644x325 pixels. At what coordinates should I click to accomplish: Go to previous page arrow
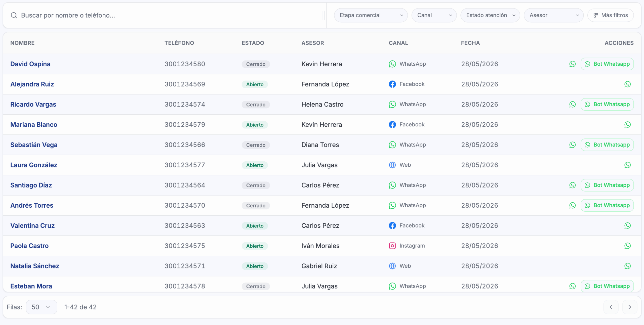pos(611,307)
